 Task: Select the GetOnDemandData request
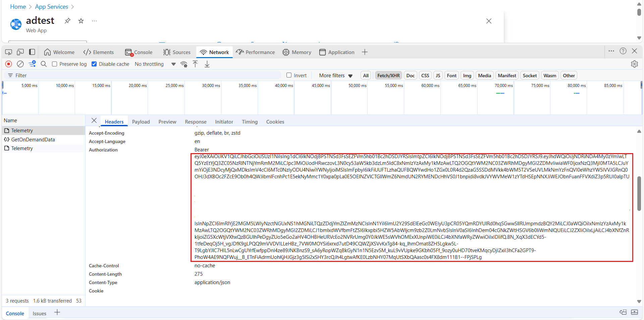pyautogui.click(x=44, y=139)
